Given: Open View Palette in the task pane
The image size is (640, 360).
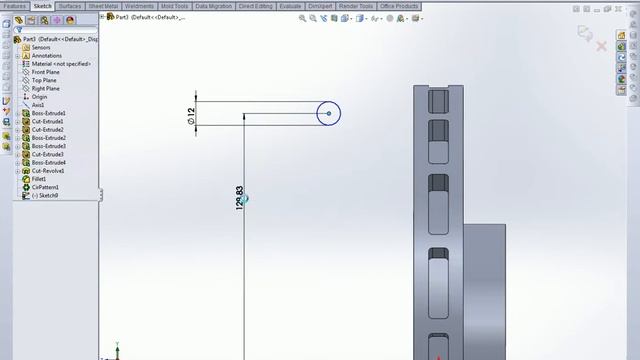Looking at the screenshot, I should click(x=621, y=69).
